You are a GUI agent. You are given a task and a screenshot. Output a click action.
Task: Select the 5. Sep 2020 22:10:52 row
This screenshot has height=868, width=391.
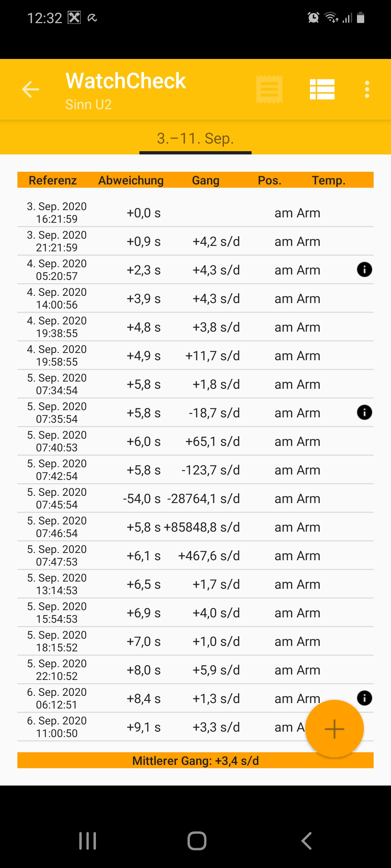pos(195,670)
